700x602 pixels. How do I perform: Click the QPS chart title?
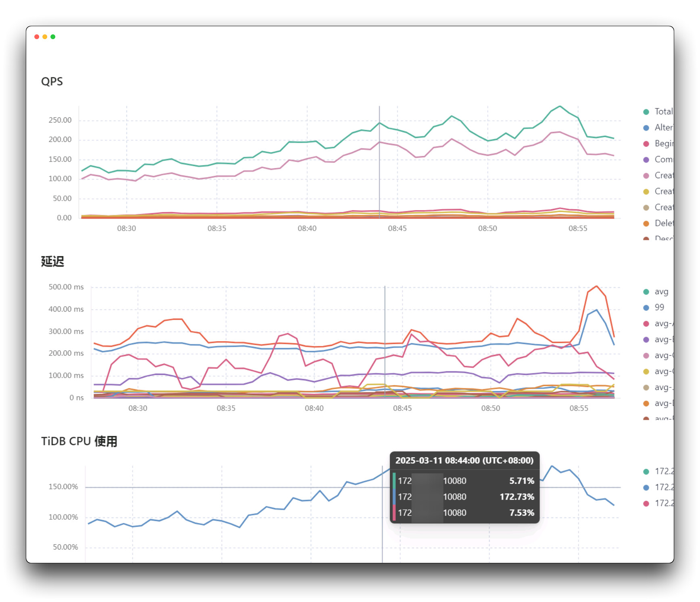pos(52,81)
